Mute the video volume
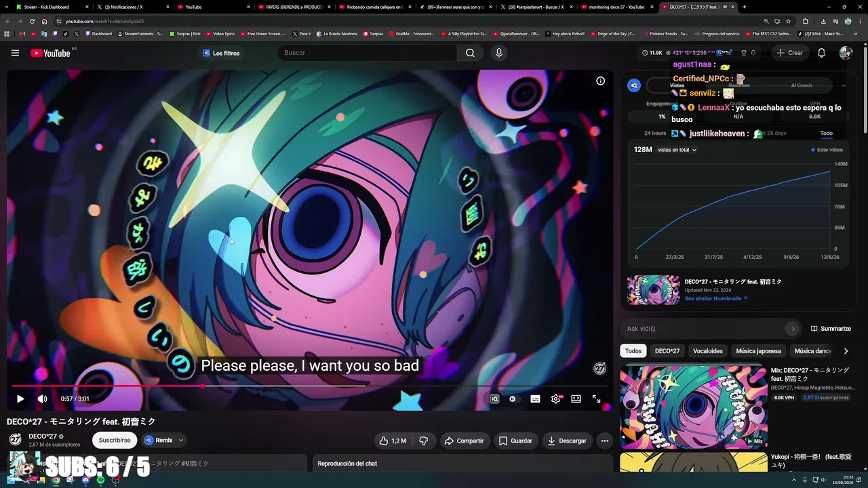868x488 pixels. [x=42, y=399]
